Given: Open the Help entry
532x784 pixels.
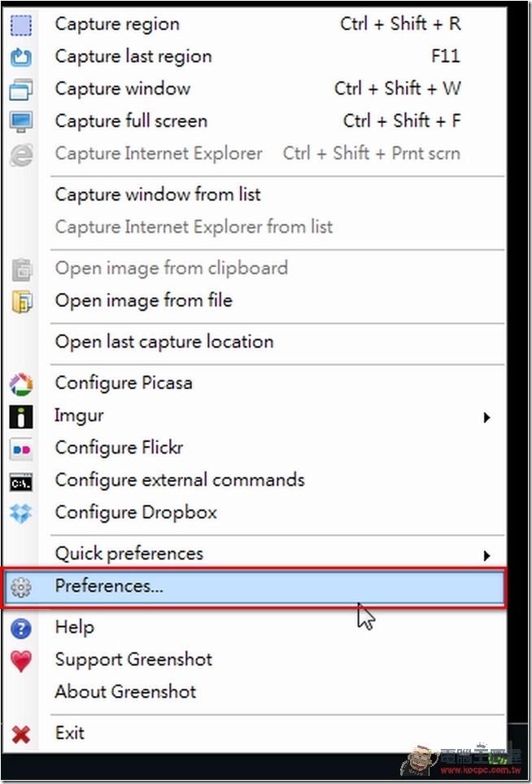Looking at the screenshot, I should (x=74, y=627).
